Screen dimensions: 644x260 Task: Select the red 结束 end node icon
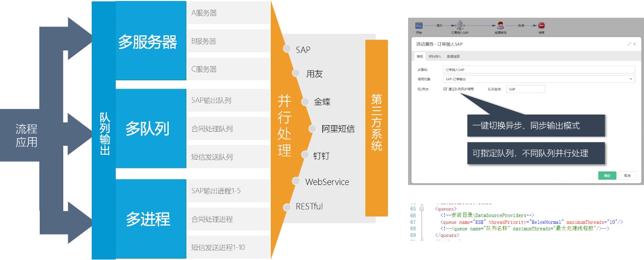(x=541, y=25)
